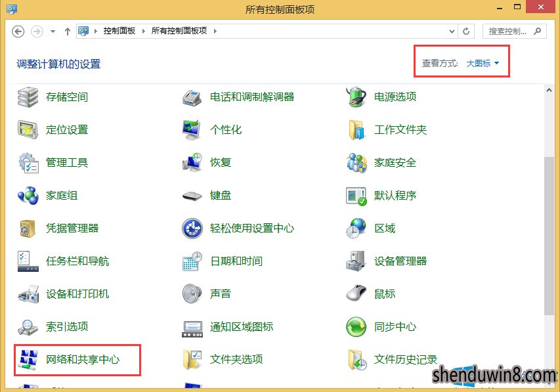560x392 pixels.
Task: Open the 同步中心 green sync icon
Action: point(356,327)
